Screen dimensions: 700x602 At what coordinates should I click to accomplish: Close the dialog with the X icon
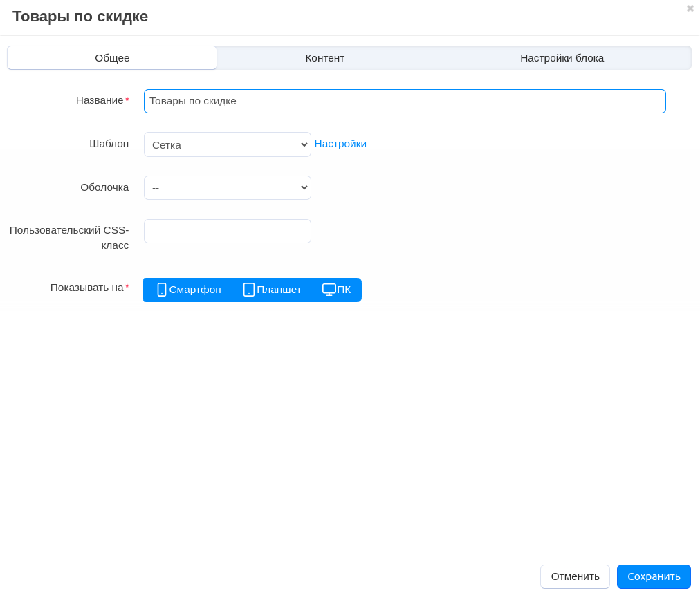690,8
